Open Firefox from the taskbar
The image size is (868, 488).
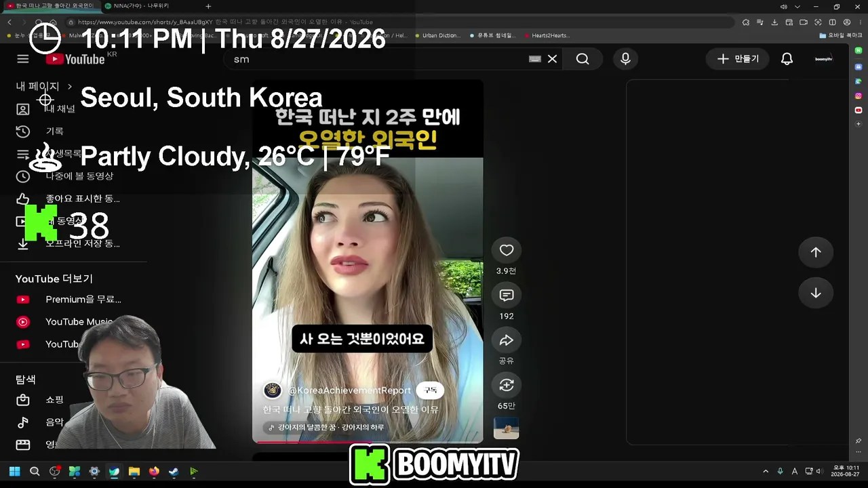154,471
